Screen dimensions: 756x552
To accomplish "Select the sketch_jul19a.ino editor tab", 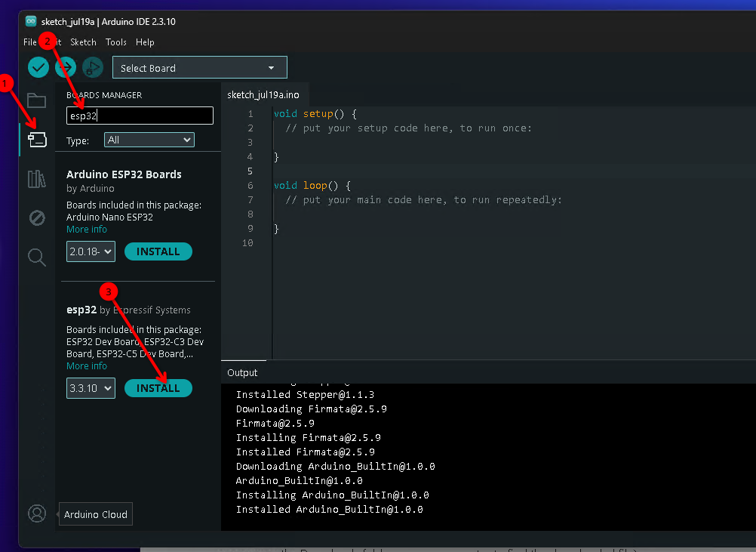I will 263,94.
